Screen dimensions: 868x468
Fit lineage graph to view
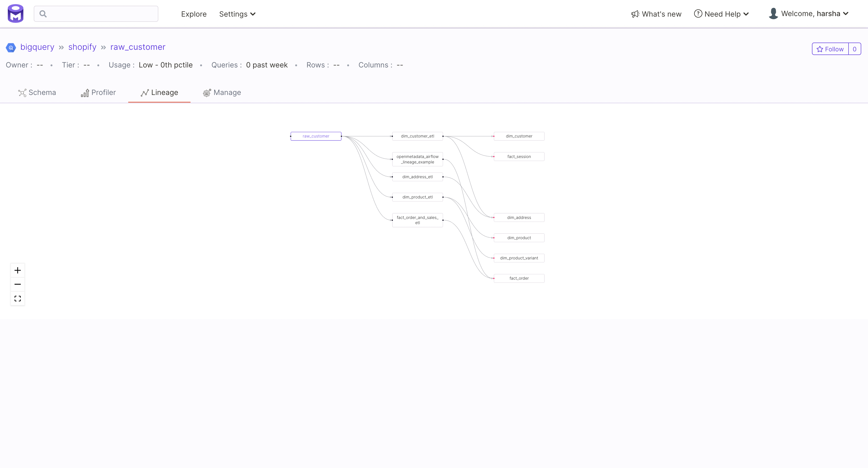(18, 299)
